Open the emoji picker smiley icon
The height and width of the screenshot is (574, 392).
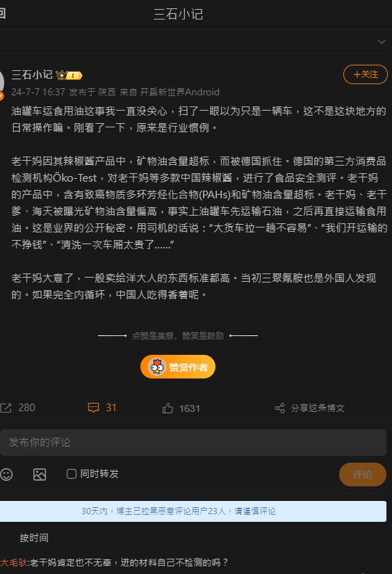(6, 475)
